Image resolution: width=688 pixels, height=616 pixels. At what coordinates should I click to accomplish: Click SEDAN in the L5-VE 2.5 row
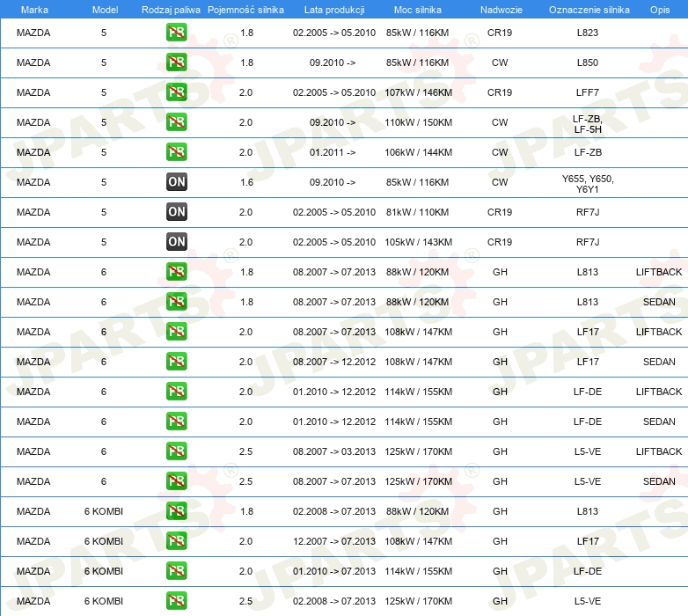[x=659, y=481]
